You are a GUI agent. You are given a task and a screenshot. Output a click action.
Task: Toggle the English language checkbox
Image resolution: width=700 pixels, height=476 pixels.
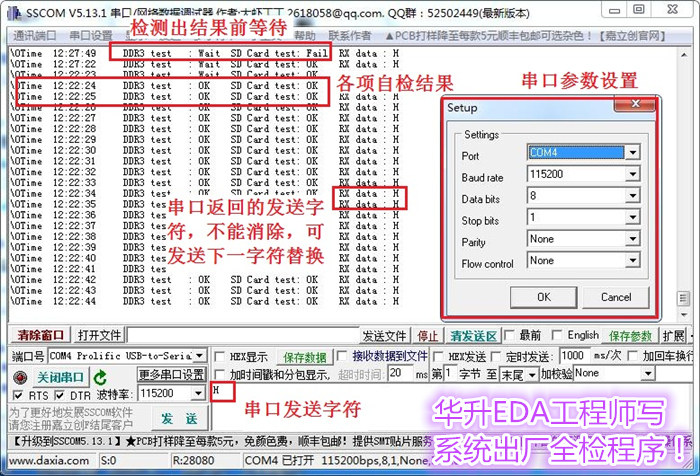click(x=557, y=335)
